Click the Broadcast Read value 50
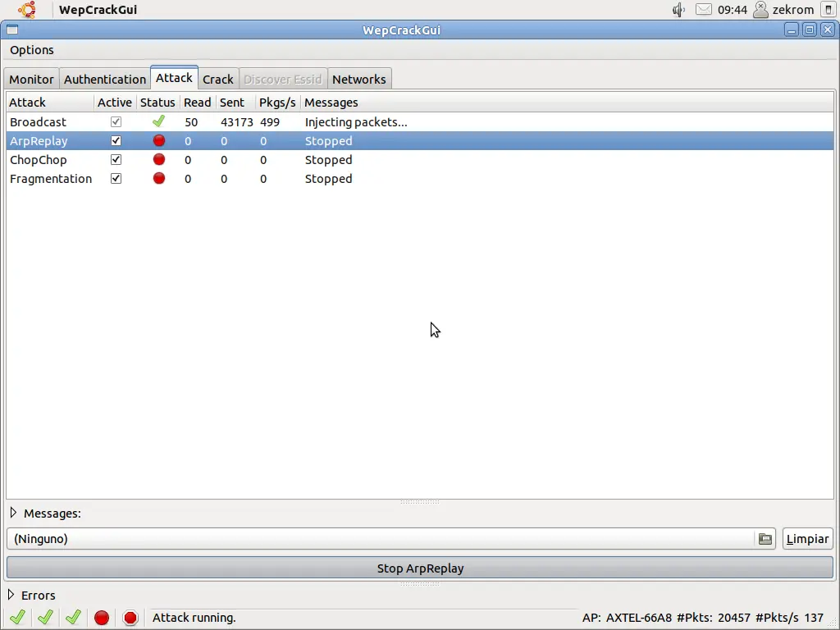 click(x=191, y=122)
